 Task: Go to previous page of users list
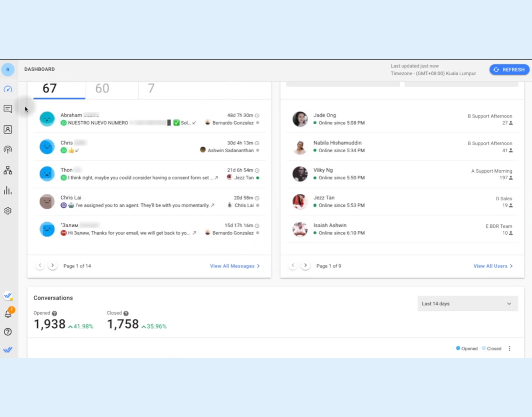point(293,265)
